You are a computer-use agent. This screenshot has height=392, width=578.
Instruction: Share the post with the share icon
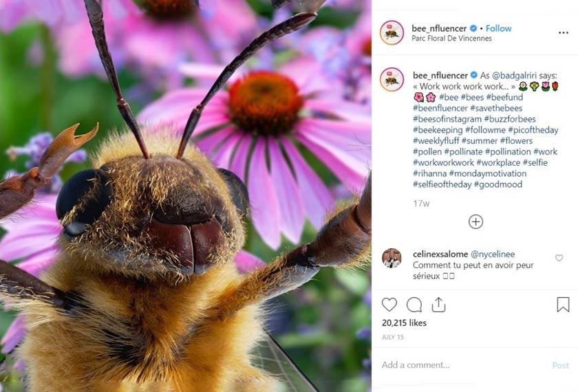439,305
